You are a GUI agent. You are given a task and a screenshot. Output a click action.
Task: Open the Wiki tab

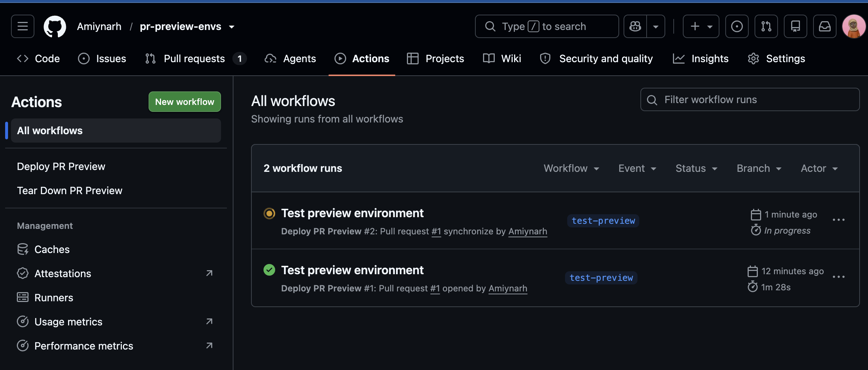502,58
